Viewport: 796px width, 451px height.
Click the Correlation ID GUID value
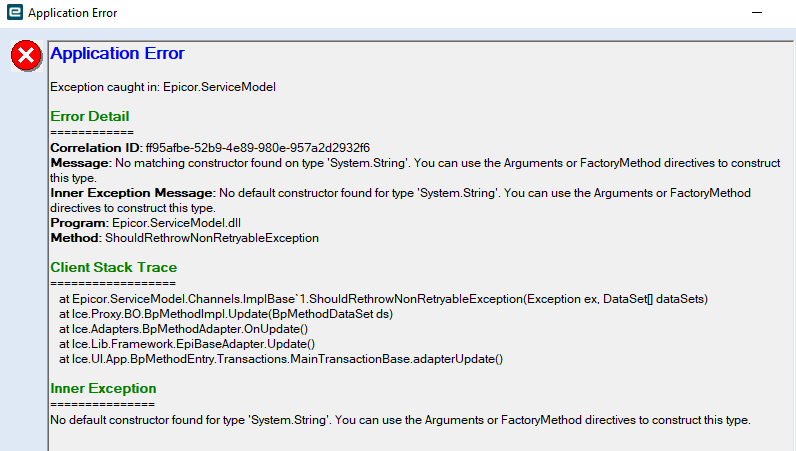click(x=258, y=148)
